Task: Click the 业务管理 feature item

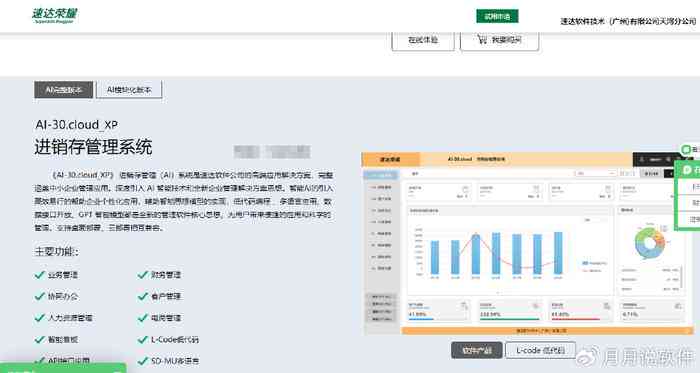Action: click(57, 275)
